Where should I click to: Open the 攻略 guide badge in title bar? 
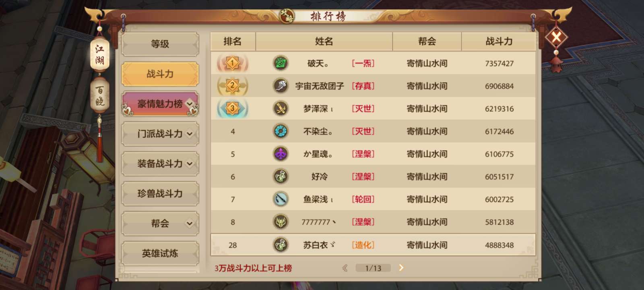(287, 16)
